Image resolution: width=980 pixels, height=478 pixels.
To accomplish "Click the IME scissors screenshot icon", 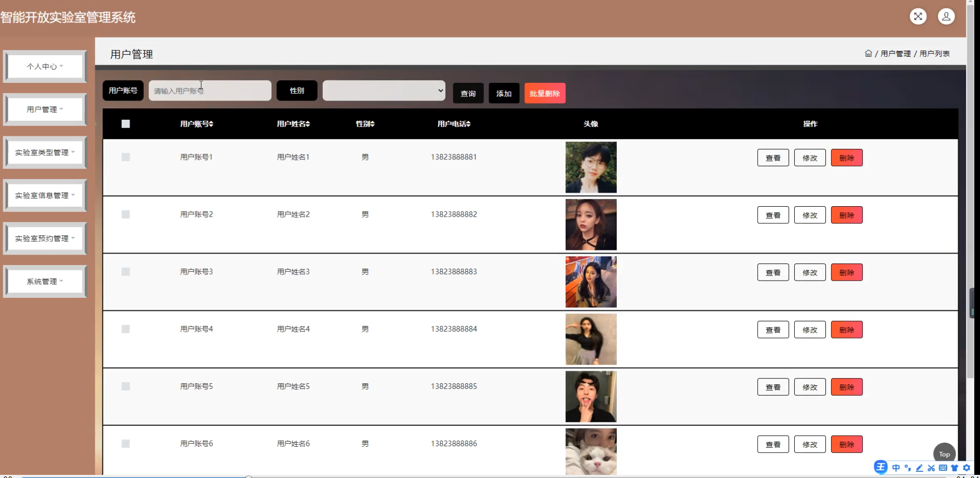I will [x=931, y=468].
